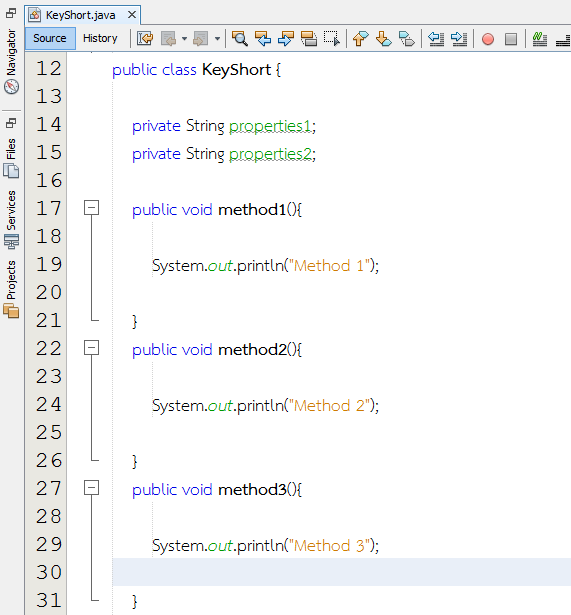Click the Find Selection magnifier icon
Screen dimensions: 571x615
(x=239, y=38)
